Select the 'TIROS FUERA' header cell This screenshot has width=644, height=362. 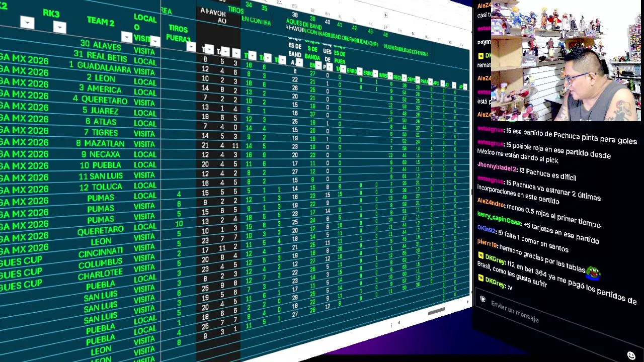179,34
